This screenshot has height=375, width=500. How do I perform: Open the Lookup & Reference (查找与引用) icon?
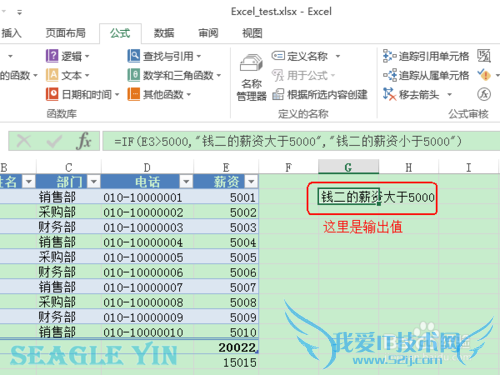(x=134, y=56)
